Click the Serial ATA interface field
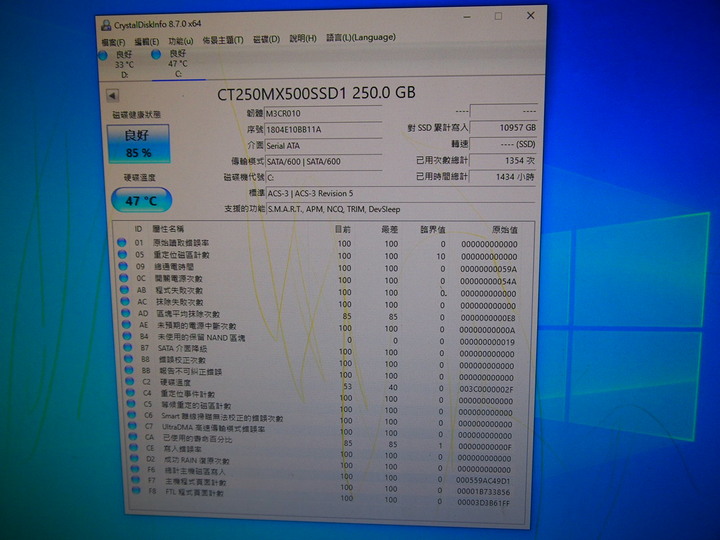The width and height of the screenshot is (720, 540). click(323, 146)
